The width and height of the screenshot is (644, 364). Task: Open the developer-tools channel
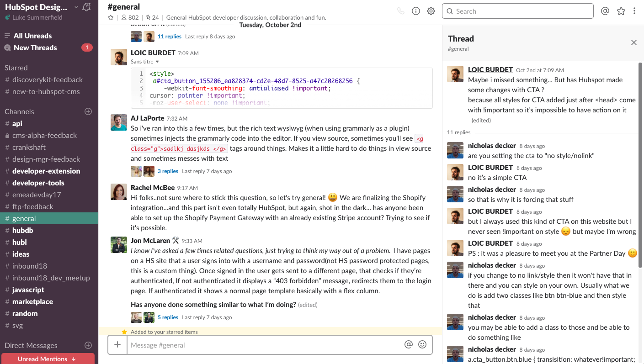point(49,183)
